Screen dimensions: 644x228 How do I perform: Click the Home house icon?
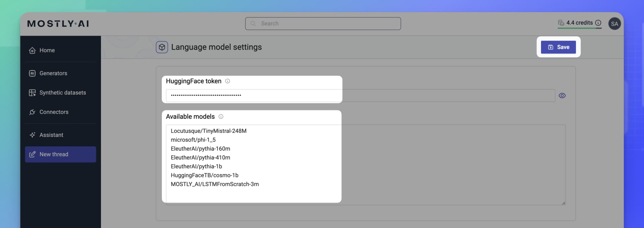coord(32,50)
